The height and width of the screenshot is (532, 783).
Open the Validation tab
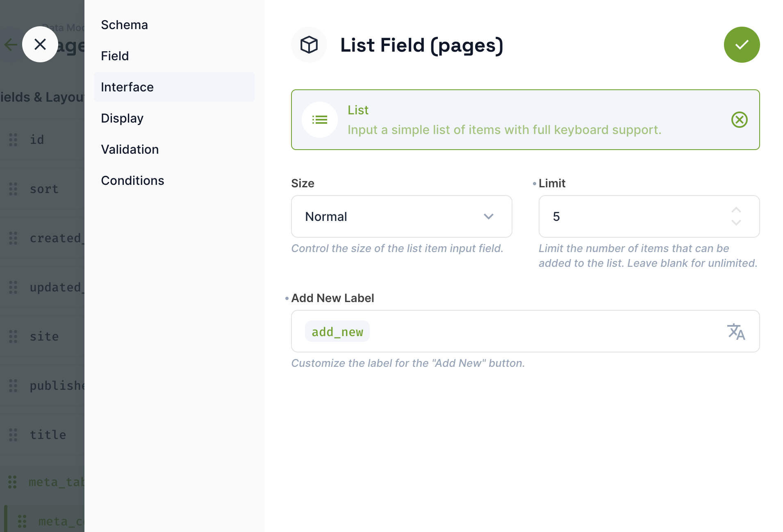tap(130, 149)
